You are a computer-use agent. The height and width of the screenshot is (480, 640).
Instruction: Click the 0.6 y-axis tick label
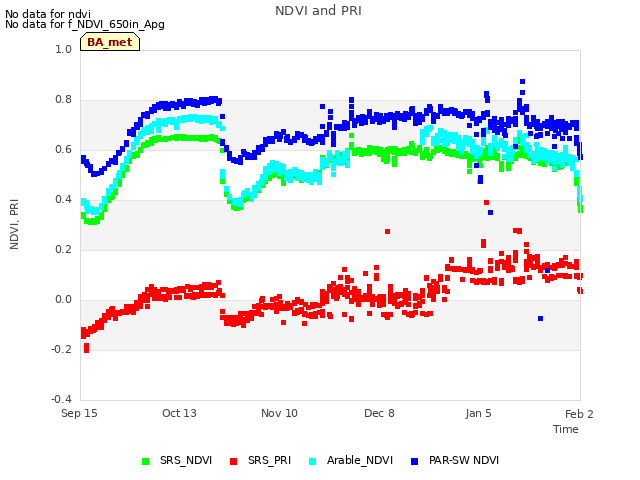point(63,149)
